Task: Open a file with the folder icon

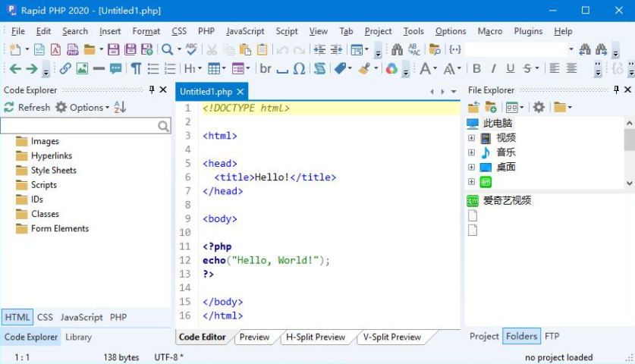Action: coord(90,49)
